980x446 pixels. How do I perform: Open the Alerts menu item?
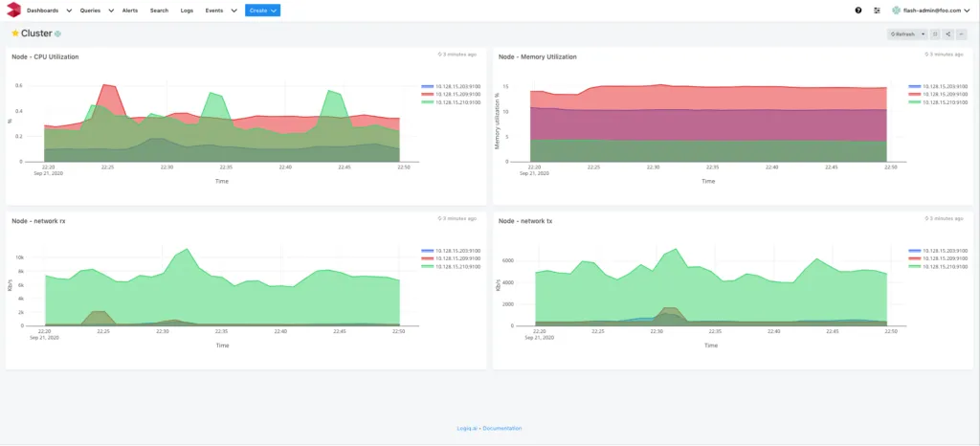(x=130, y=11)
